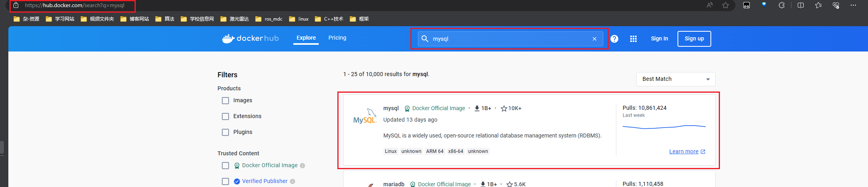Enable the Docker Official Image filter checkbox
868x187 pixels.
(x=225, y=166)
